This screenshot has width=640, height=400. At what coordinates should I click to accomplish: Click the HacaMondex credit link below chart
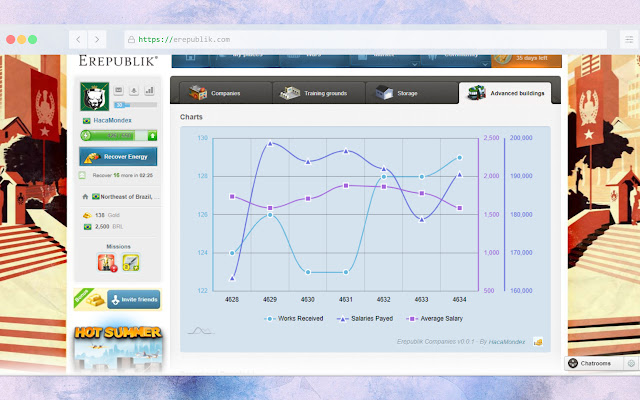pos(507,342)
